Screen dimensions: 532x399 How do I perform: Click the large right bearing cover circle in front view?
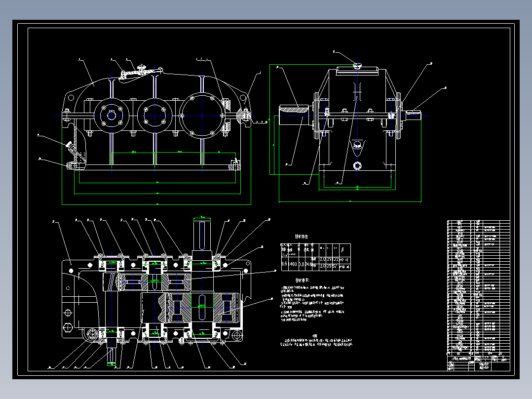[202, 116]
